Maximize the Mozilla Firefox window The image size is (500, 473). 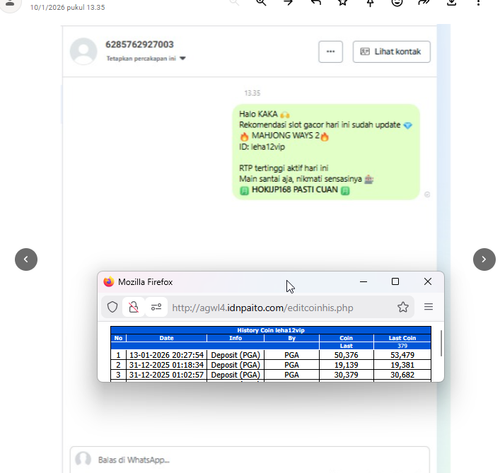point(395,282)
